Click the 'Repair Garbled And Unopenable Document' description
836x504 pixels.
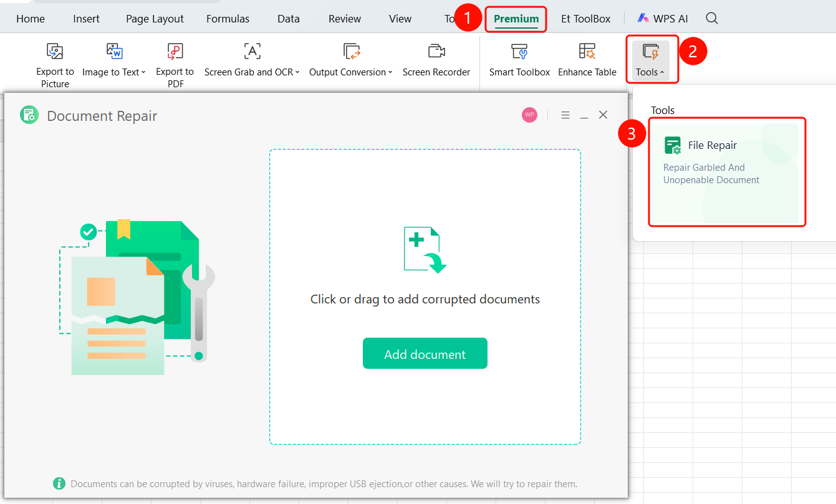tap(711, 174)
